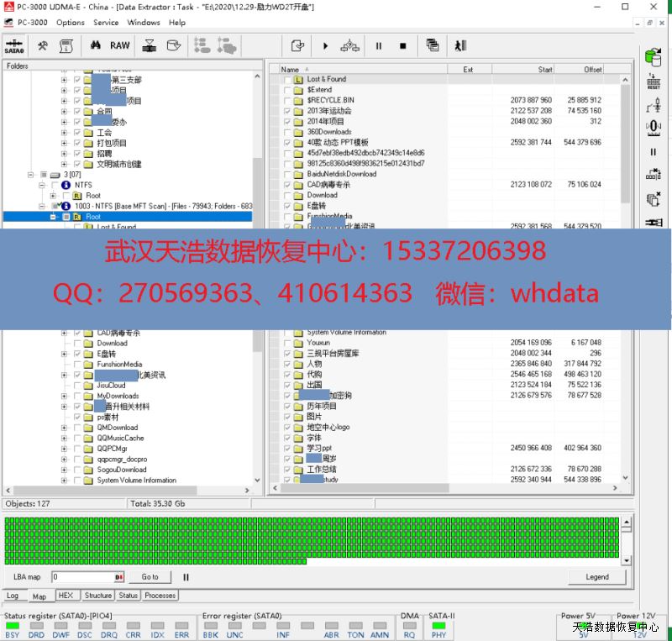Click the RAW recovery toolbar button

point(120,45)
